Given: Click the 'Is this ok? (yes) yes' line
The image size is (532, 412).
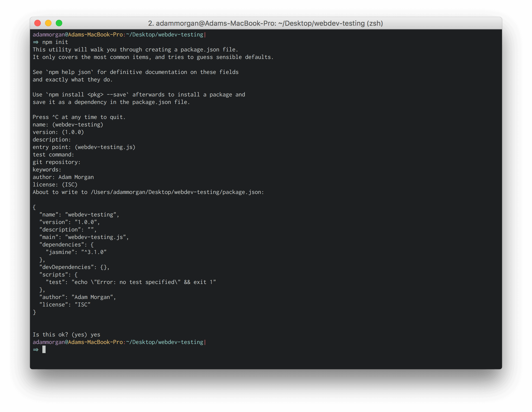Looking at the screenshot, I should tap(66, 335).
